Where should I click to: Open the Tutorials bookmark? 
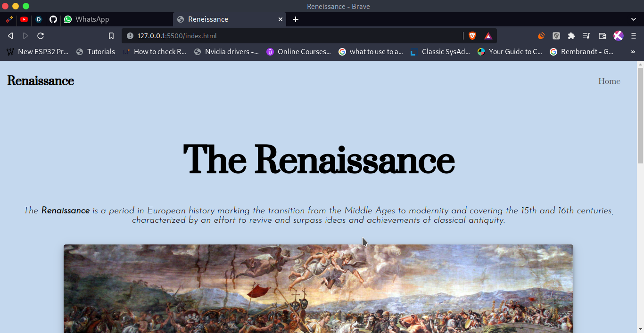101,52
